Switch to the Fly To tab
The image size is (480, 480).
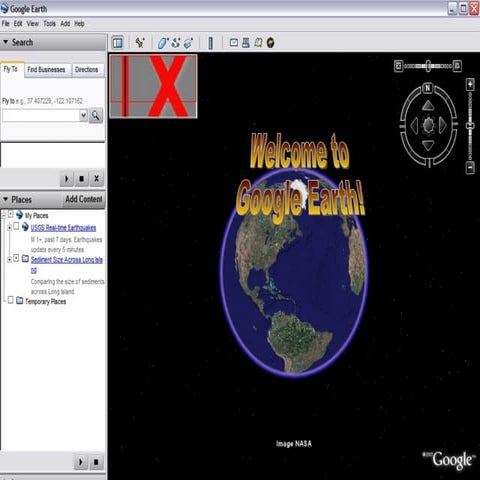click(12, 69)
